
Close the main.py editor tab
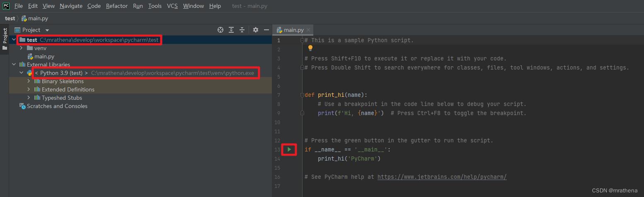[x=308, y=30]
